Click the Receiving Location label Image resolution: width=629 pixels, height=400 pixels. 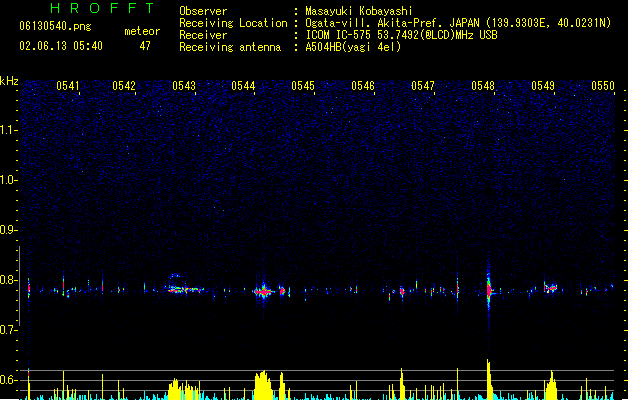pyautogui.click(x=233, y=23)
